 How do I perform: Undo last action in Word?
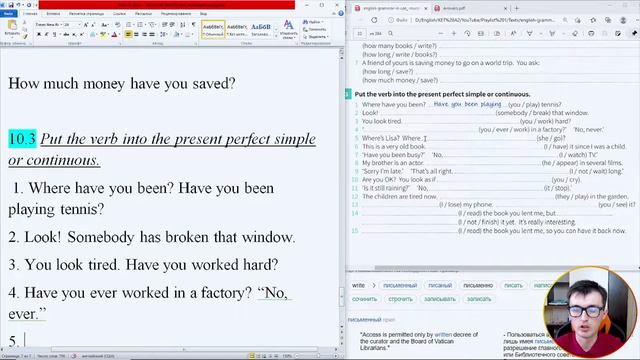point(18,5)
